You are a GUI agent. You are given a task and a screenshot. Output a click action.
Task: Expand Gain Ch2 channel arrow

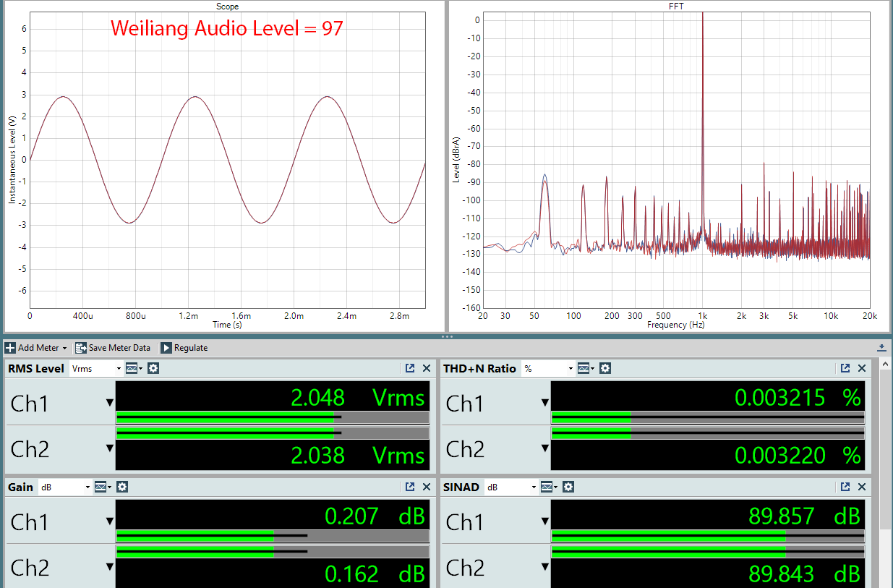[x=110, y=568]
